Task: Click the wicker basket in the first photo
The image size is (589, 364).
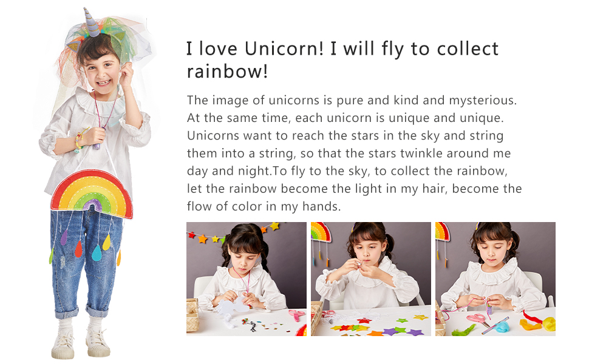Action: point(192,314)
